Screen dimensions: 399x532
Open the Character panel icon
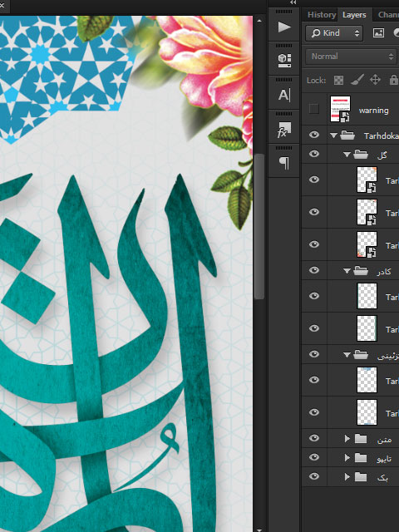point(284,95)
